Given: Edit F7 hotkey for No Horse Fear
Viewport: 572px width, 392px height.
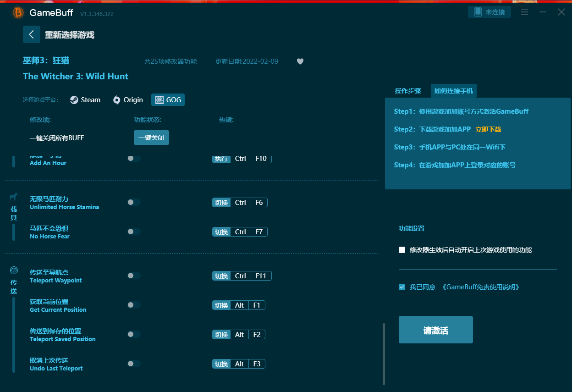Looking at the screenshot, I should 259,232.
